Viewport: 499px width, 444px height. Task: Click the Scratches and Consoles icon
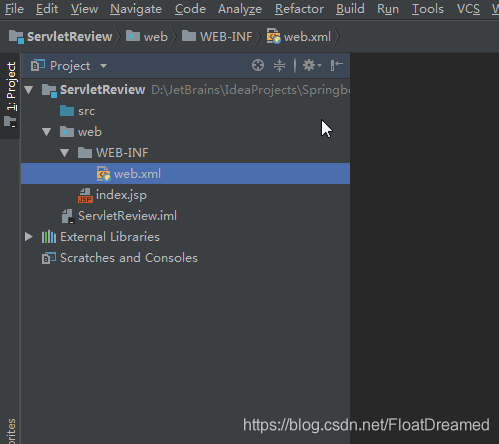(x=49, y=258)
